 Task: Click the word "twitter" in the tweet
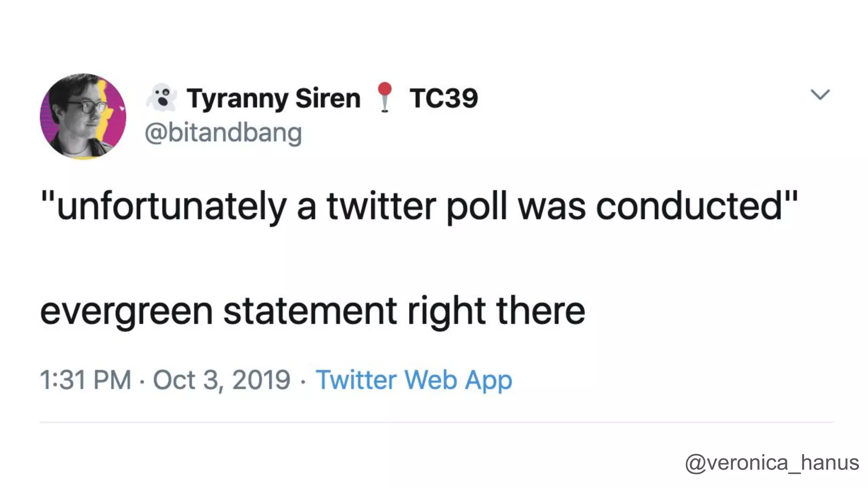[x=381, y=207]
